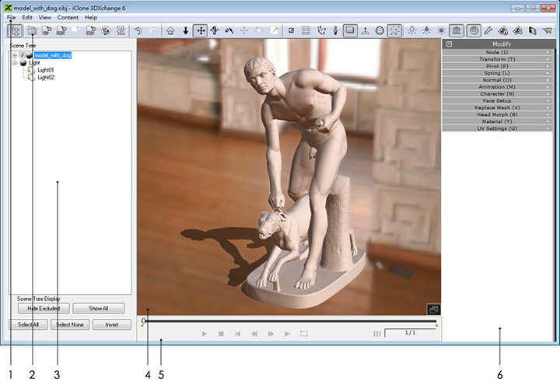560x392 pixels.
Task: Open a file with the folder icon
Action: click(32, 30)
